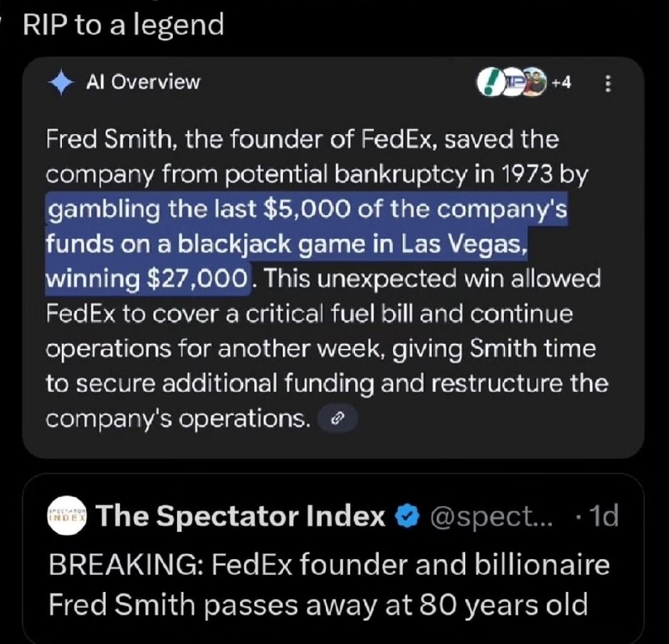The height and width of the screenshot is (644, 669).
Task: Click the 'RIP to a legend' post text
Action: click(123, 25)
